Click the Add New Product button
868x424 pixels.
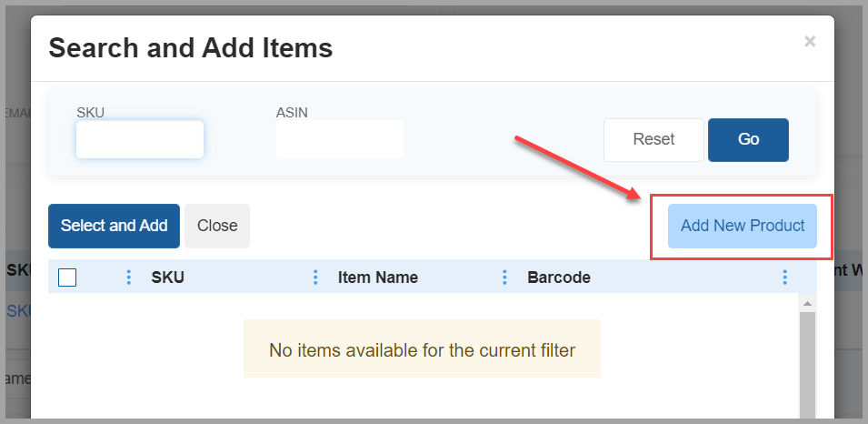tap(743, 226)
